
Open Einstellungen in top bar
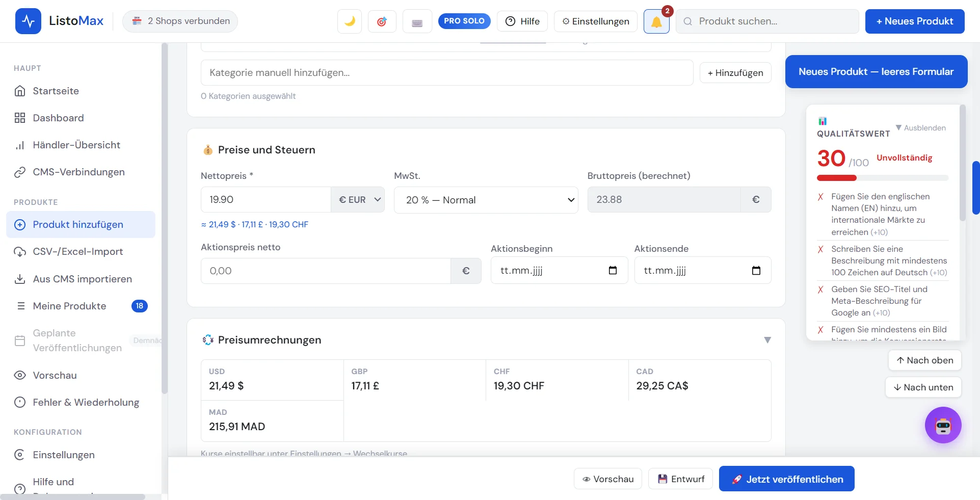596,21
